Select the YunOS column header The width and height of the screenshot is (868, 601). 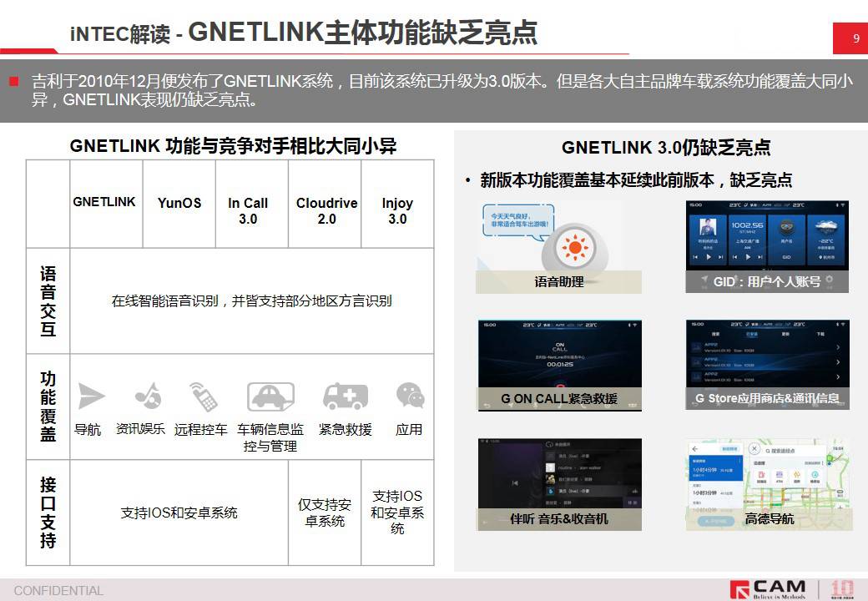[x=179, y=204]
